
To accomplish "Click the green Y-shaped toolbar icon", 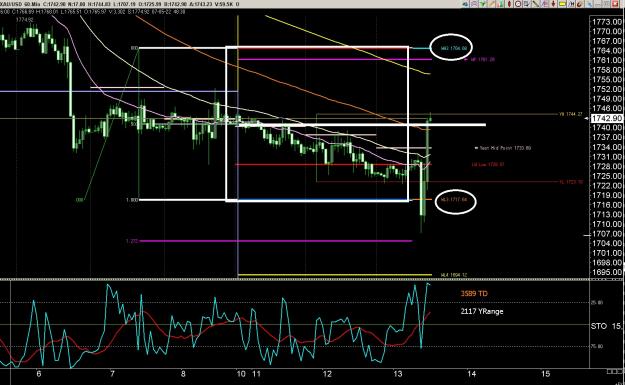I will 483,4.
